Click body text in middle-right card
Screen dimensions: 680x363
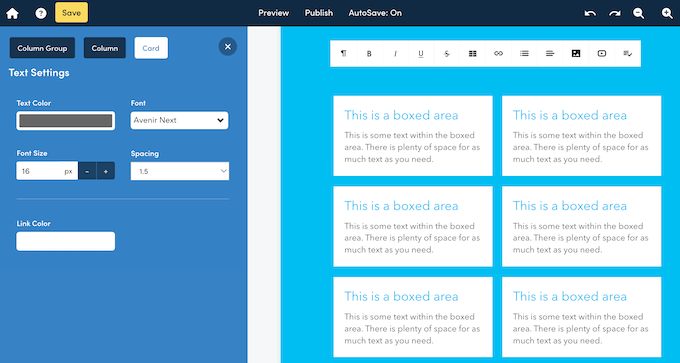click(x=581, y=238)
